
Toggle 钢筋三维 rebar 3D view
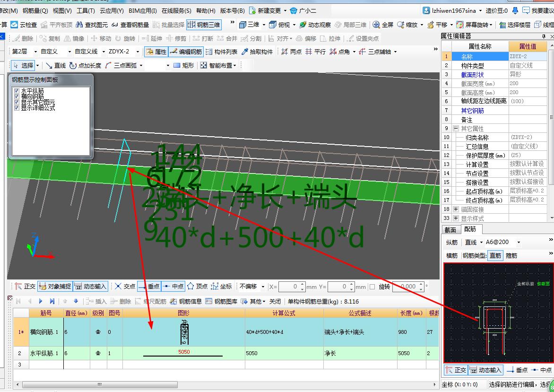point(204,25)
